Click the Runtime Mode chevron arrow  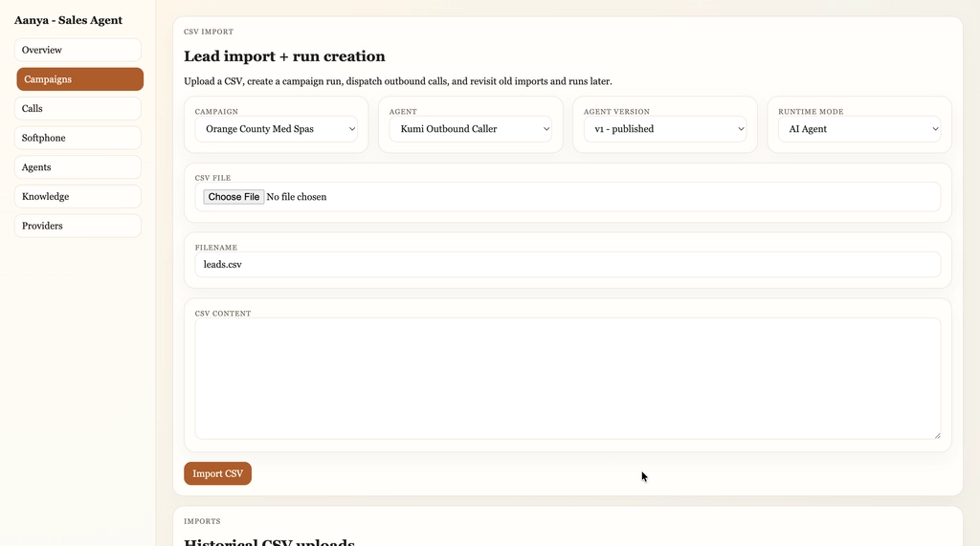click(934, 129)
